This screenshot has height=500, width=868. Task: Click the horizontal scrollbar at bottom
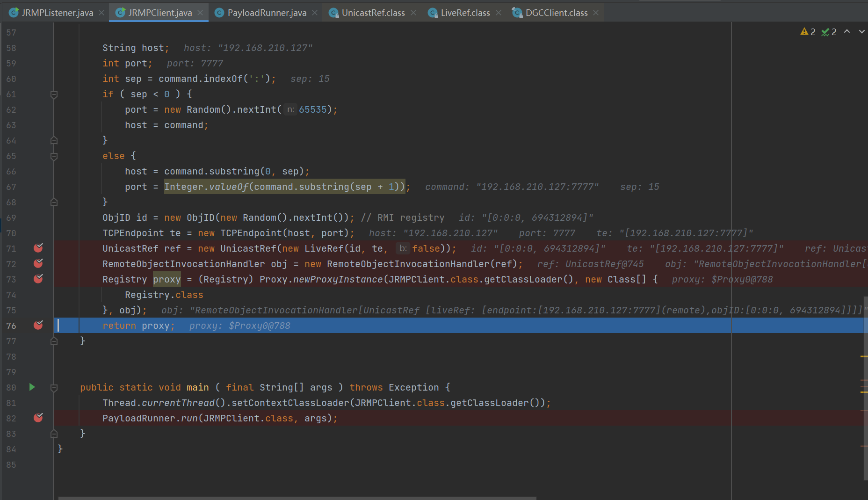(297, 498)
